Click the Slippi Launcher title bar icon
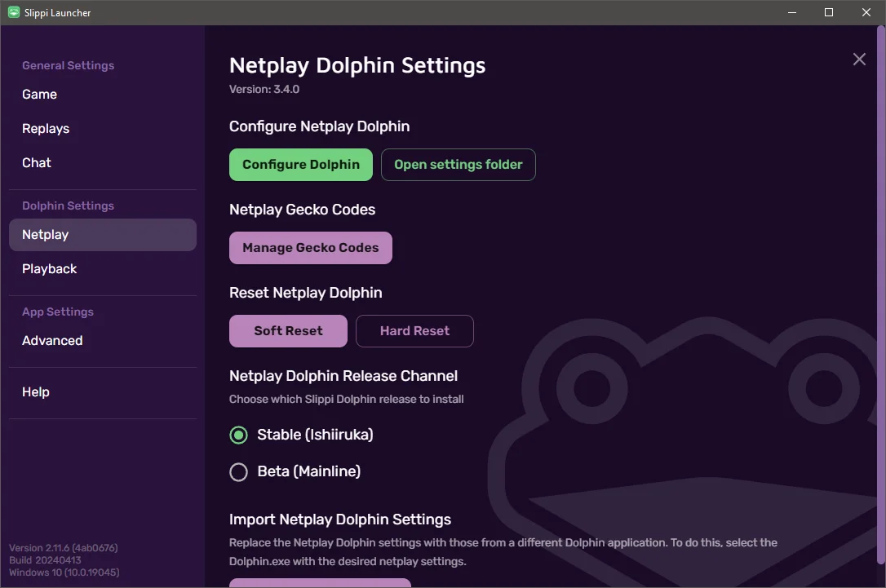This screenshot has width=886, height=588. coord(11,12)
